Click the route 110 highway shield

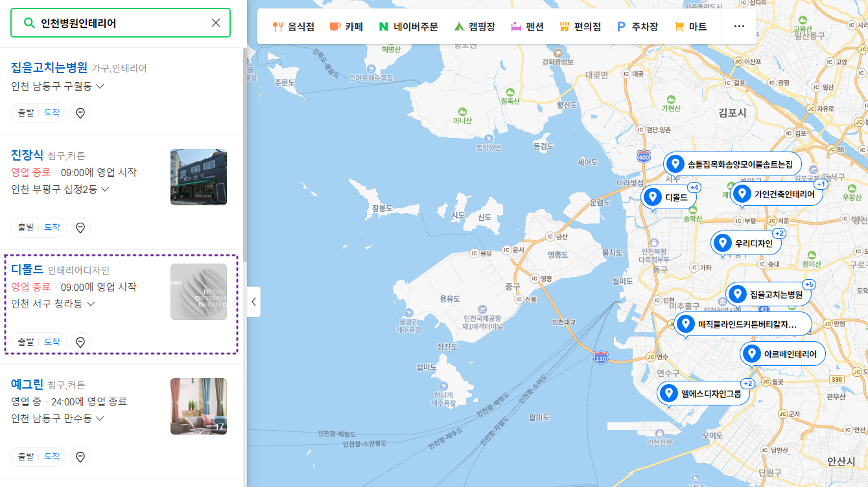tap(601, 358)
